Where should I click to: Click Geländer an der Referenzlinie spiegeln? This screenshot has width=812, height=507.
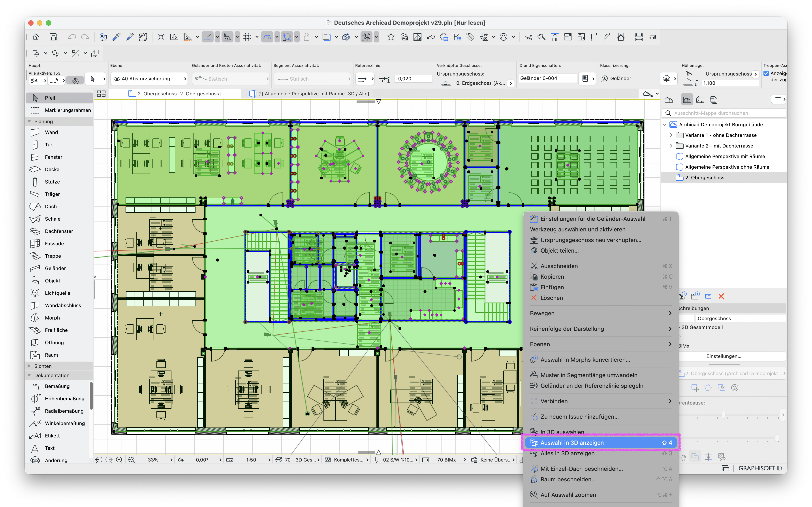coord(601,386)
